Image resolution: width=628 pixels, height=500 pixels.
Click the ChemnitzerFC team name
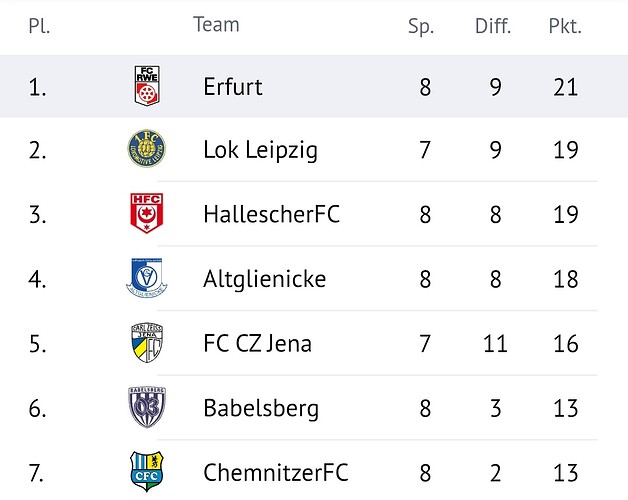coord(277,472)
